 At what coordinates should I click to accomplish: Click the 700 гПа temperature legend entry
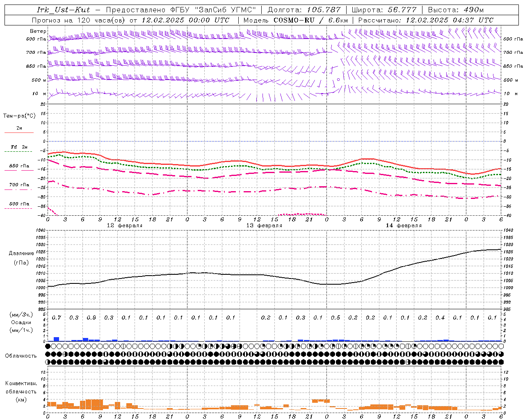pos(19,185)
